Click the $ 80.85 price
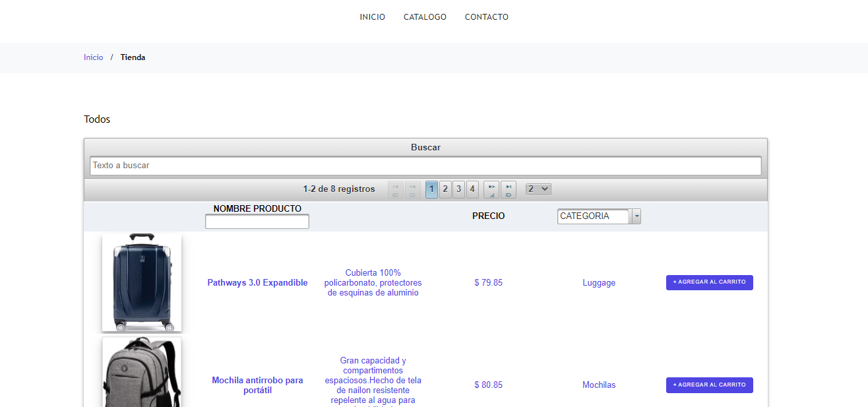868x407 pixels. click(489, 385)
